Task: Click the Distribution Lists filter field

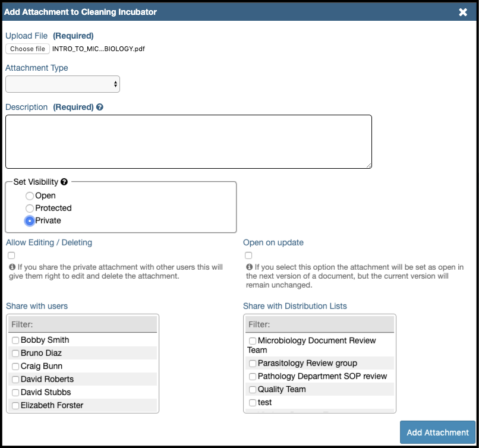Action: 320,324
